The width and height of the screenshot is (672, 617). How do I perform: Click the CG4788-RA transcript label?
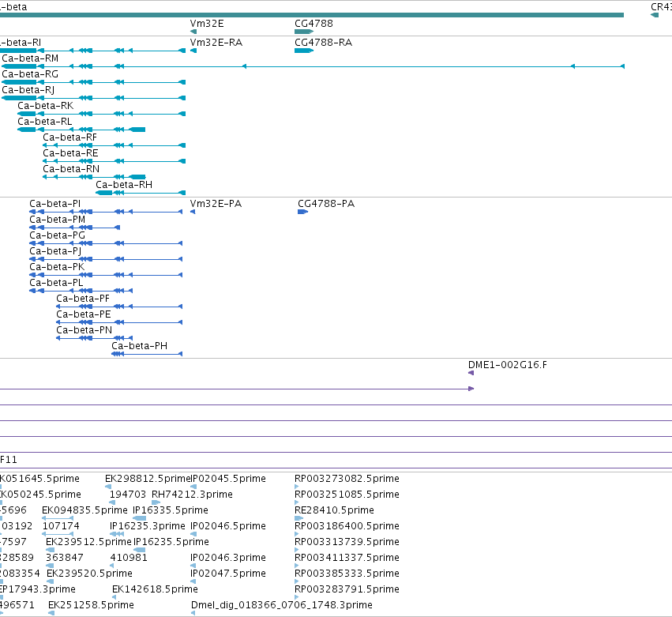324,43
